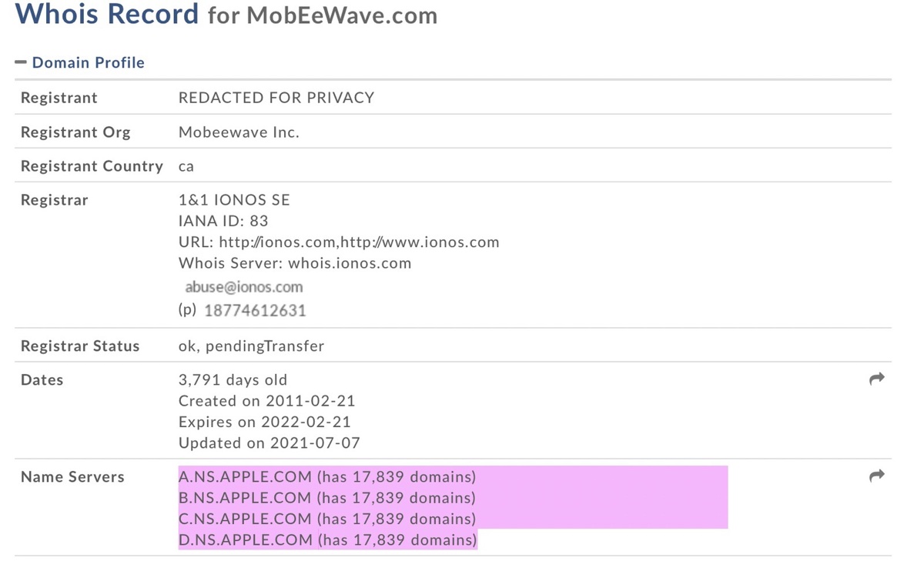Select the C.NS.APPLE.COM name server entry
924x561 pixels.
[x=327, y=519]
